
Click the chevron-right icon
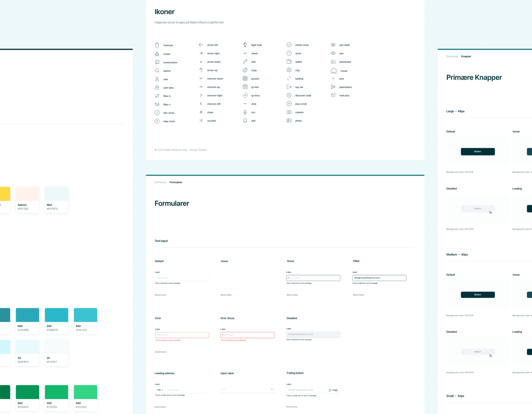point(201,95)
